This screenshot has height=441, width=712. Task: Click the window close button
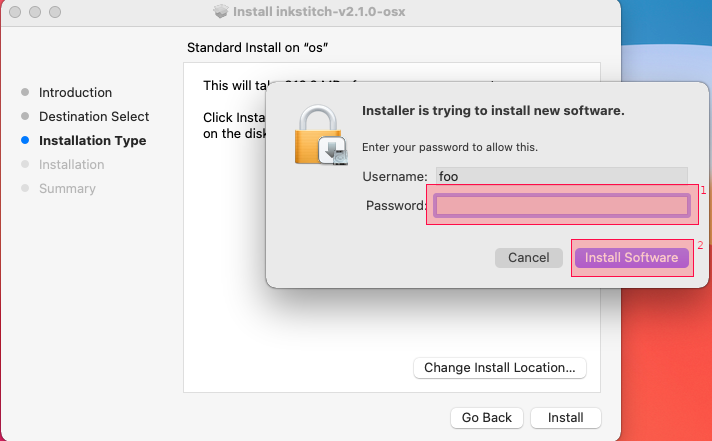[x=15, y=12]
